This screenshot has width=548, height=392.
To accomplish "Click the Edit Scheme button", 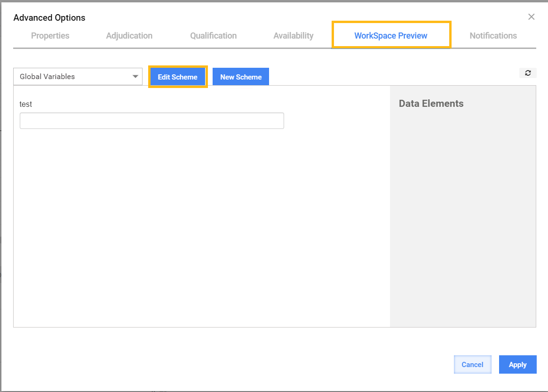I will click(177, 77).
